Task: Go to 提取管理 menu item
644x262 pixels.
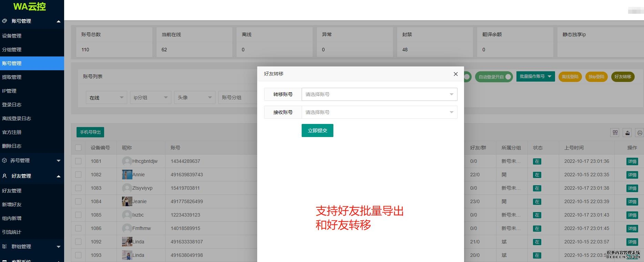Action: [x=32, y=77]
